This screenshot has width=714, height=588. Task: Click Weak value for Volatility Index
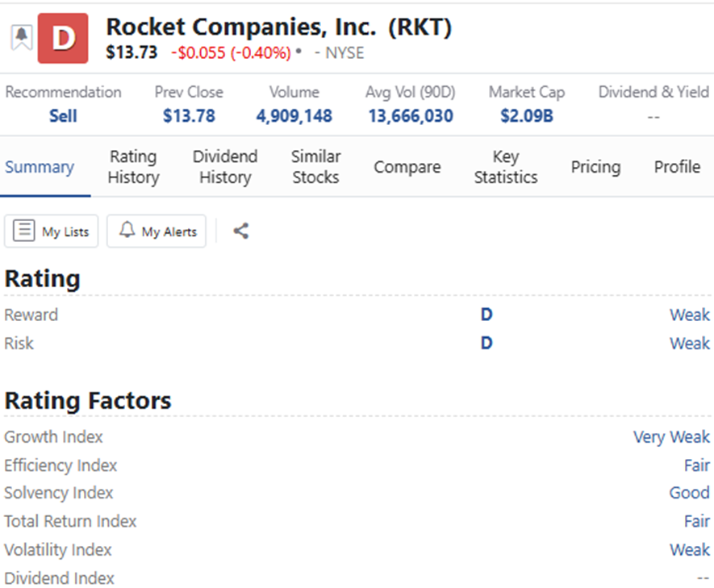[x=690, y=549]
